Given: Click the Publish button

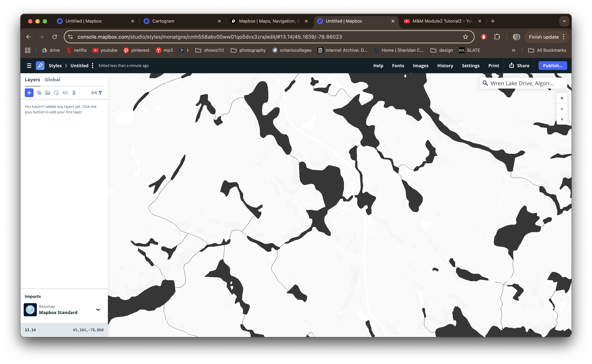Looking at the screenshot, I should coord(552,65).
